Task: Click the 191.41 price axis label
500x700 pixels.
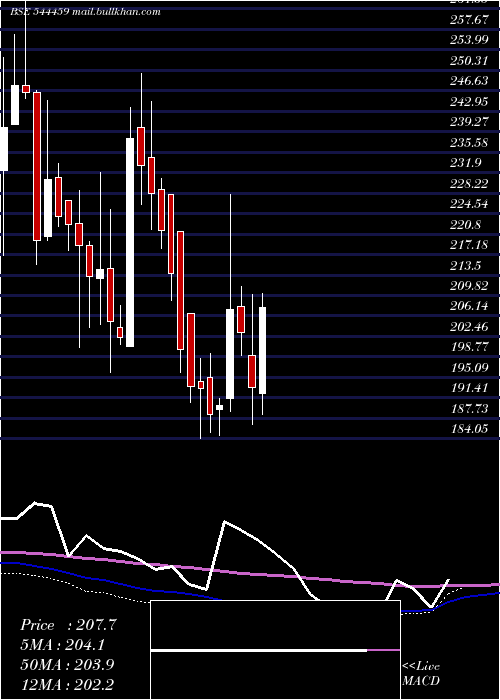Action: point(469,388)
